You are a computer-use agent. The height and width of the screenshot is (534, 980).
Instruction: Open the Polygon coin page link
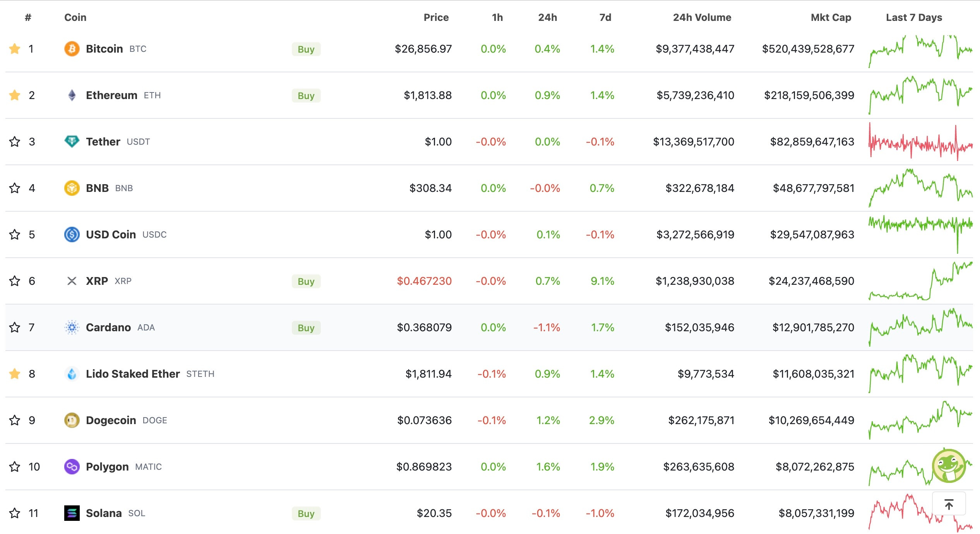click(107, 467)
